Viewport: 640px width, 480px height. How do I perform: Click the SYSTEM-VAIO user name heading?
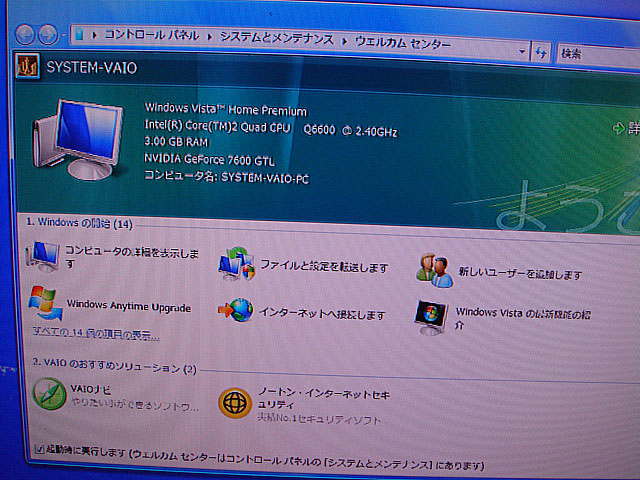click(91, 67)
